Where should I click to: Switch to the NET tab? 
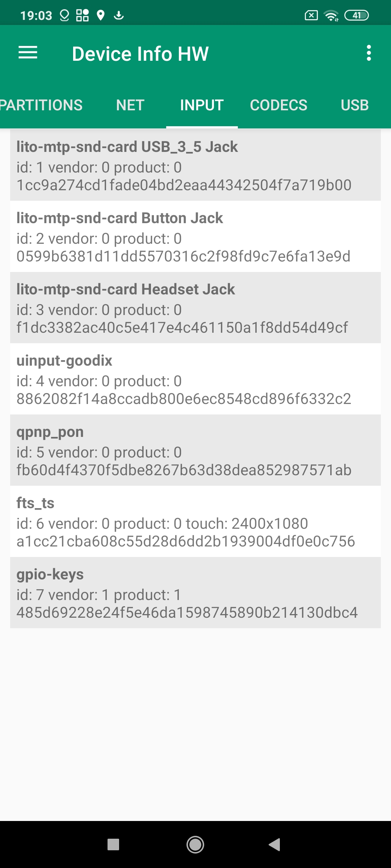point(130,105)
